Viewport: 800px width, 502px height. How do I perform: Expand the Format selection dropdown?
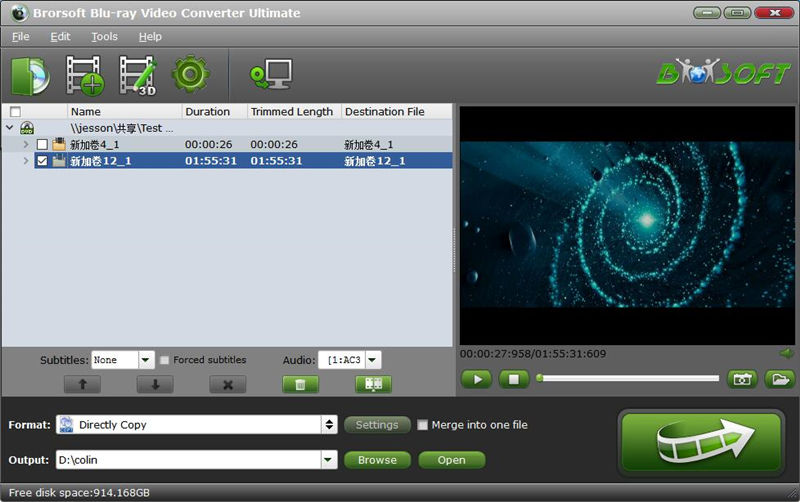pos(329,425)
